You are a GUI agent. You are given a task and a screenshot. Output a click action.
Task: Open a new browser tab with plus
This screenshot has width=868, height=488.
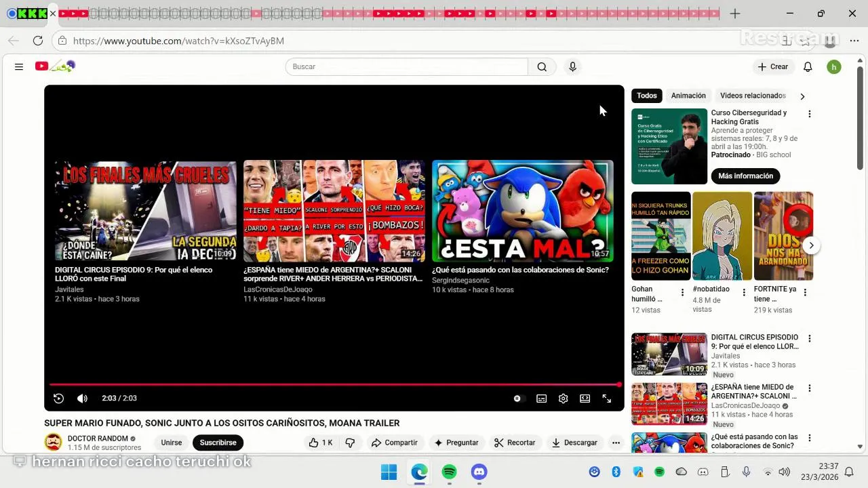(x=735, y=14)
